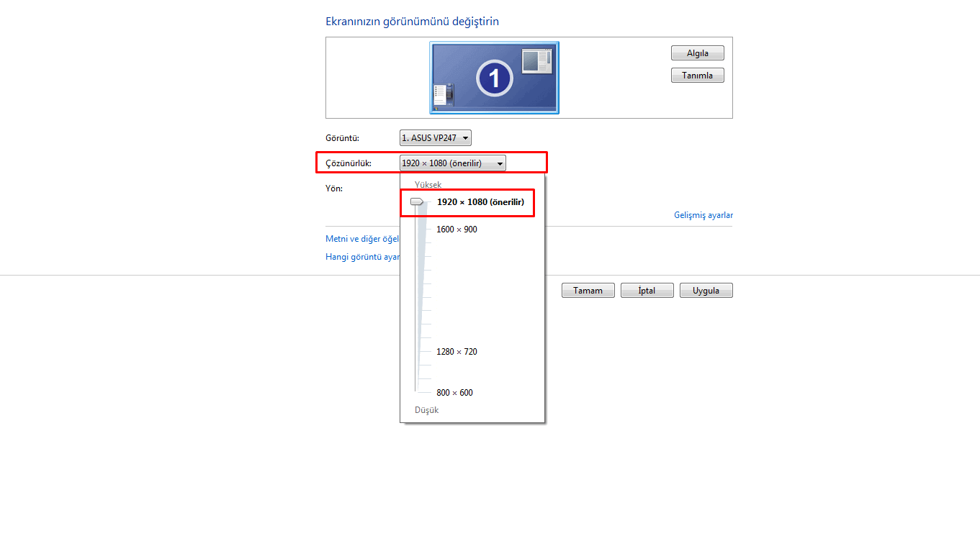The height and width of the screenshot is (536, 980).
Task: Choose 1920 × 1080 (önerilir) in slider list
Action: (480, 202)
